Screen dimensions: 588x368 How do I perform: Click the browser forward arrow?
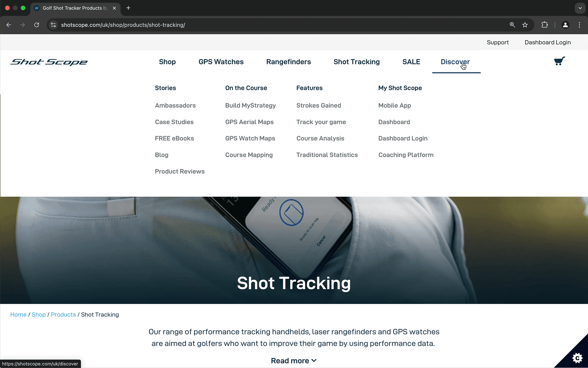click(23, 25)
